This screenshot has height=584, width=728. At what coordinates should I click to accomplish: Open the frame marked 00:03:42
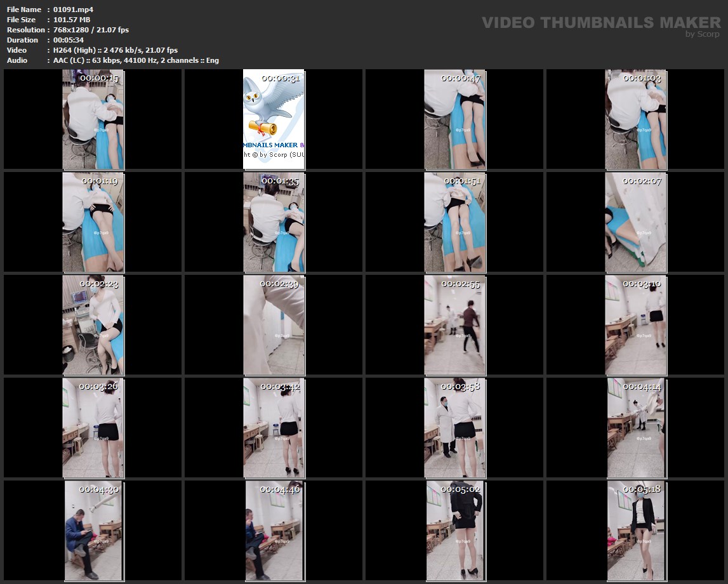[x=274, y=428]
